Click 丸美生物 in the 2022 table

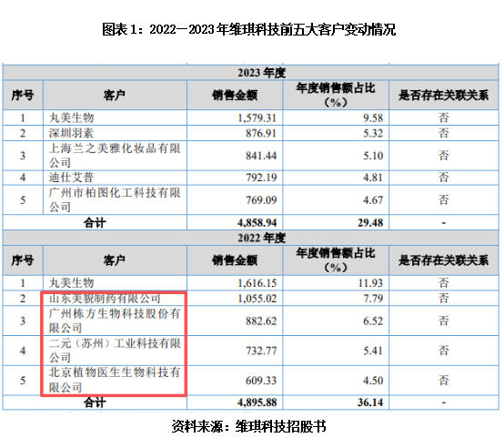click(x=71, y=283)
